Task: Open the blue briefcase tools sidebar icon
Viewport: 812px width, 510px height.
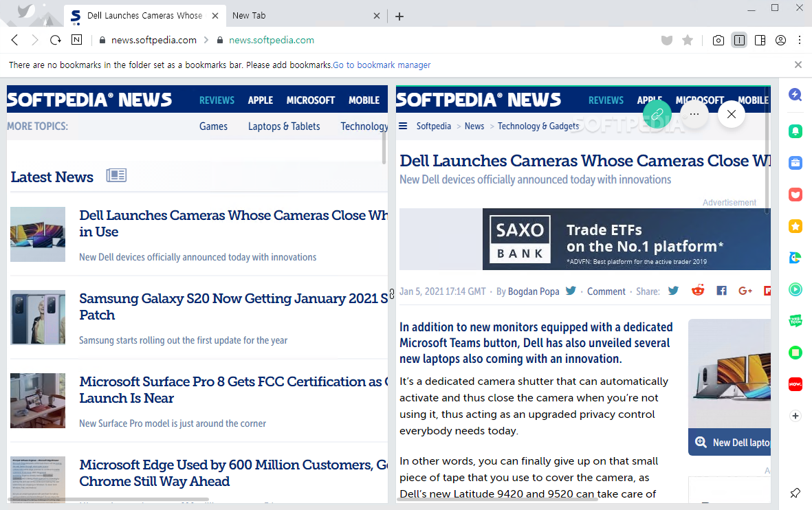Action: tap(795, 163)
